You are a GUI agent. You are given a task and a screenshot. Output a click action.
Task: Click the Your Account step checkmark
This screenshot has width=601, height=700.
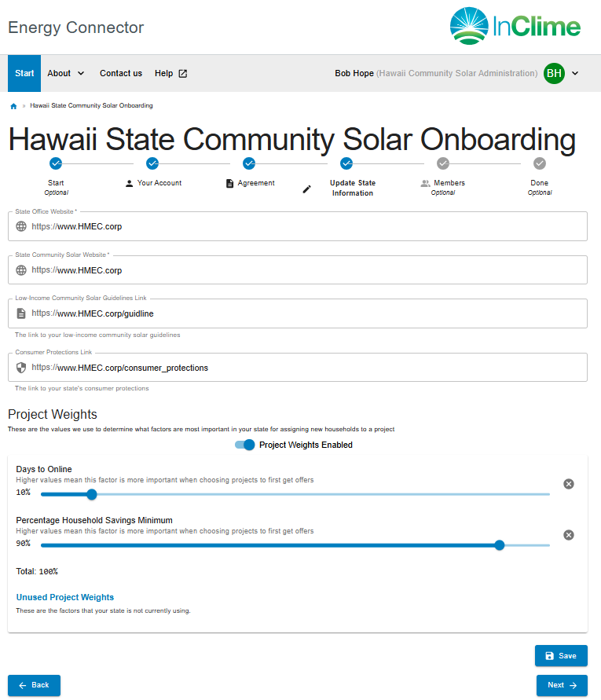pyautogui.click(x=152, y=163)
